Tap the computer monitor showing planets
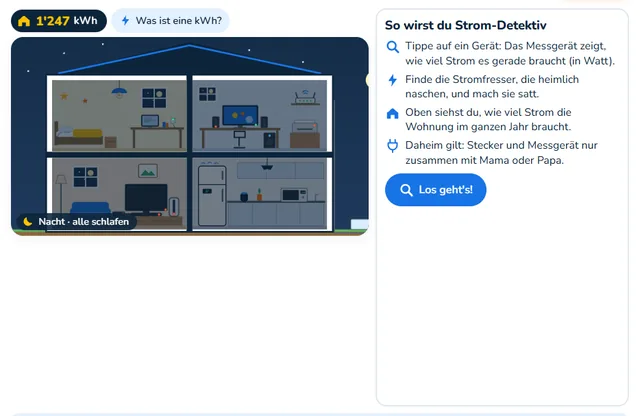The width and height of the screenshot is (640, 416). 240,116
